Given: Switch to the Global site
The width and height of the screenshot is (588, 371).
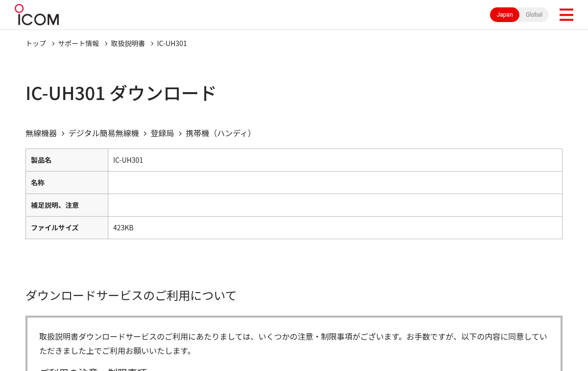Looking at the screenshot, I should (534, 15).
